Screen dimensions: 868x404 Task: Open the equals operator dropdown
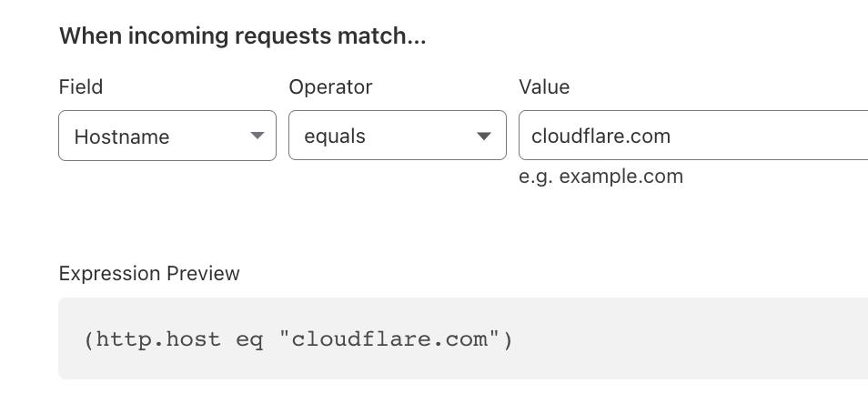397,136
